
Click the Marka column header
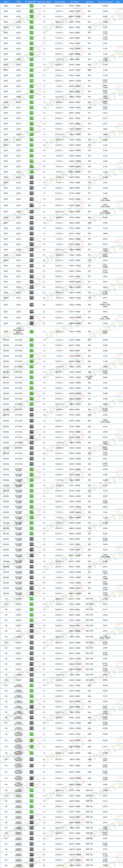coord(6,2)
